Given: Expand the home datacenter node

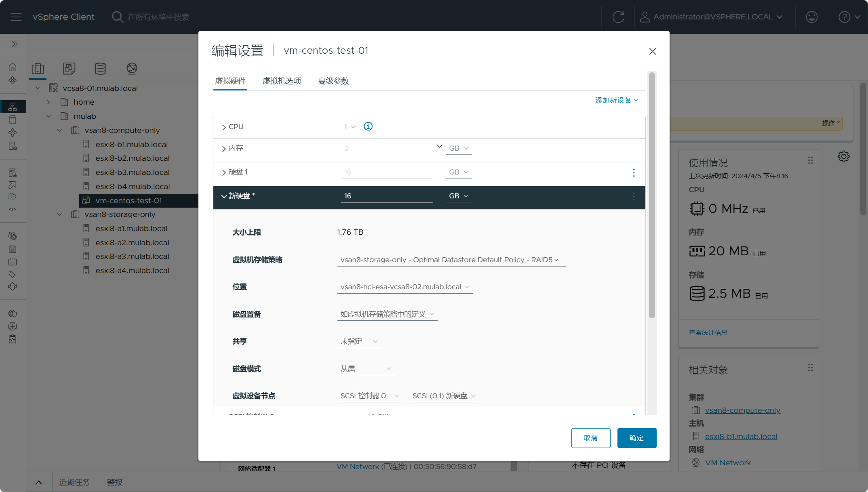Looking at the screenshot, I should [48, 102].
